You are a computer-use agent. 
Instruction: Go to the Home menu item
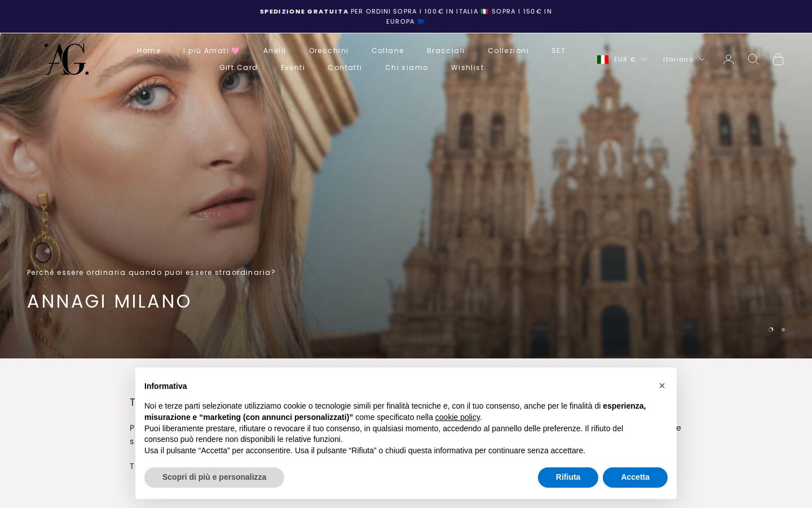point(149,51)
